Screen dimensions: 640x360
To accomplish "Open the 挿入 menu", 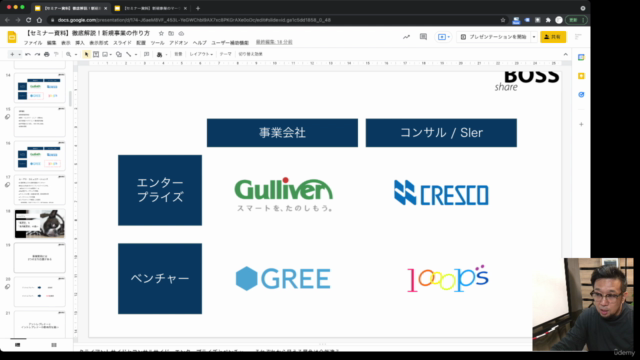I will point(80,43).
